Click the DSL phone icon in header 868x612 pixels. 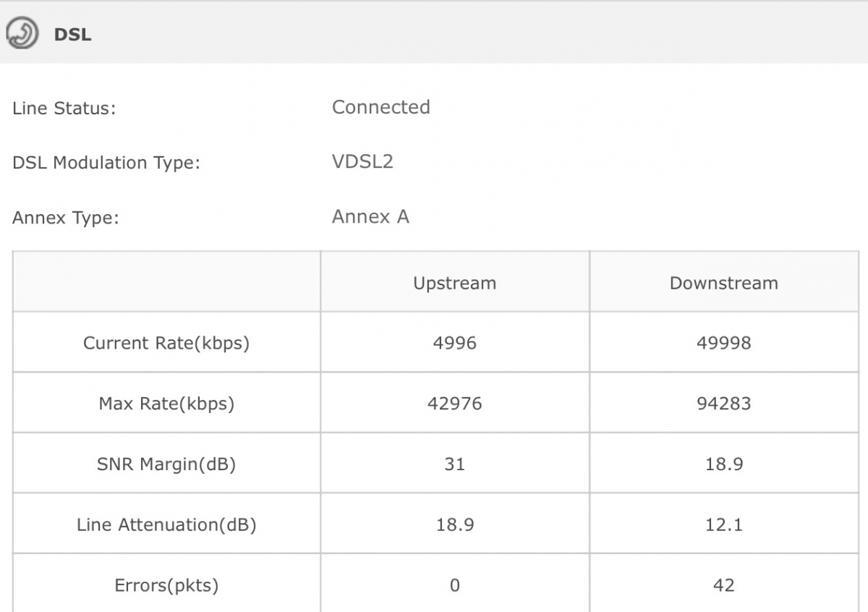(22, 34)
